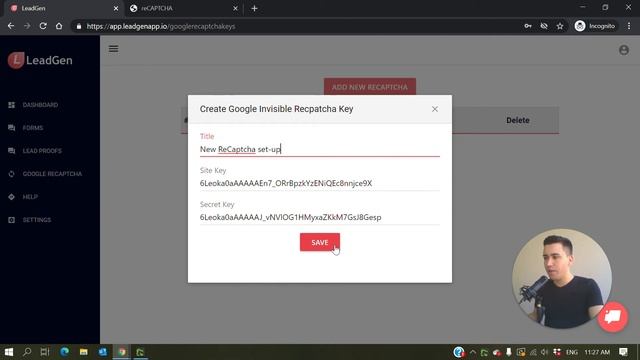Click the ENG language indicator
Image resolution: width=640 pixels, height=360 pixels.
point(572,352)
